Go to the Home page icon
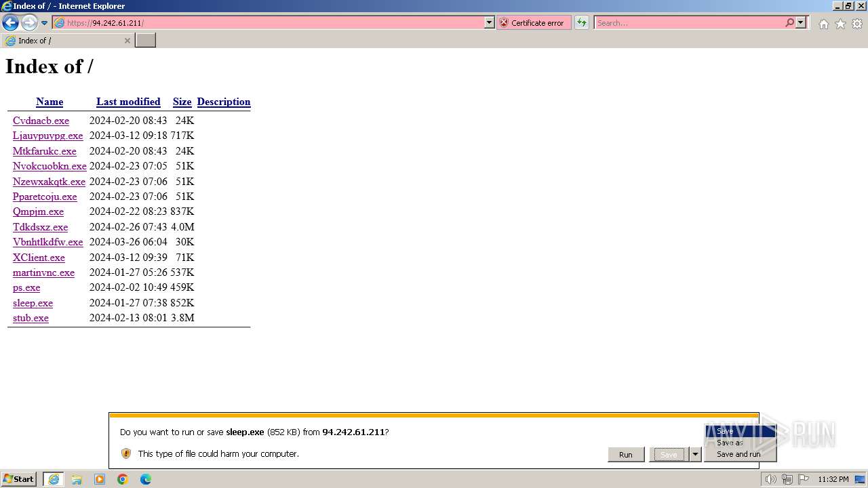 pyautogui.click(x=823, y=24)
